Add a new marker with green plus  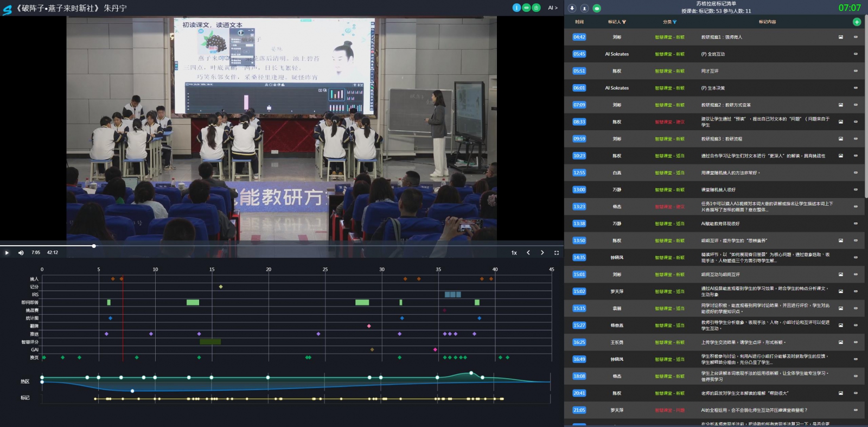coord(857,22)
